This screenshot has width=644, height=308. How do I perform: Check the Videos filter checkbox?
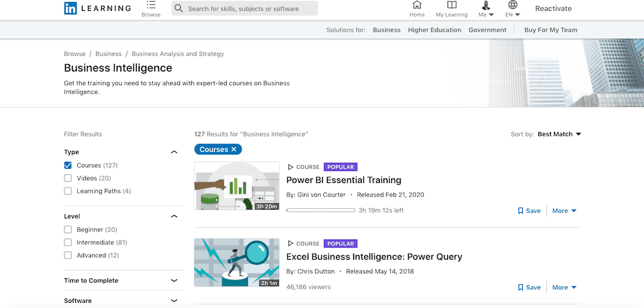68,178
